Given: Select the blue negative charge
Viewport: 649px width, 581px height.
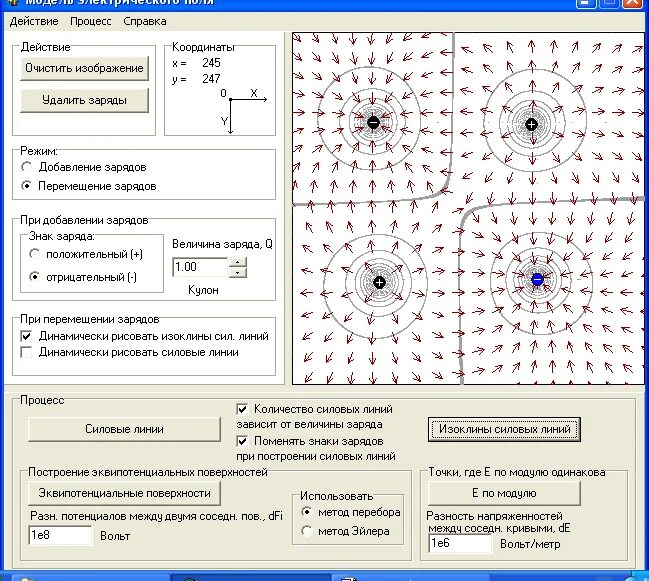Looking at the screenshot, I should point(537,280).
